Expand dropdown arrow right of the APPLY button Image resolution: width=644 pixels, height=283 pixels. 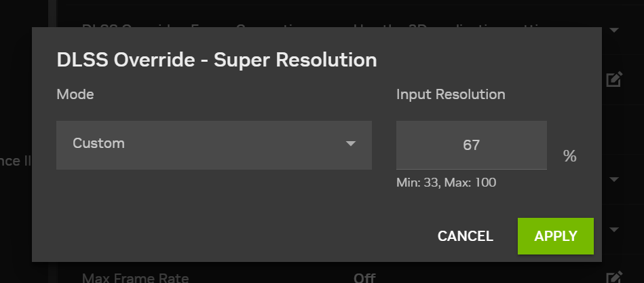[x=613, y=229]
